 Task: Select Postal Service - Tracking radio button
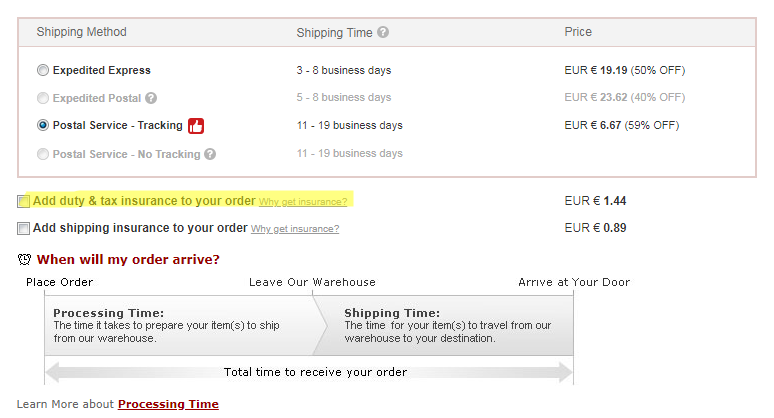(x=42, y=126)
